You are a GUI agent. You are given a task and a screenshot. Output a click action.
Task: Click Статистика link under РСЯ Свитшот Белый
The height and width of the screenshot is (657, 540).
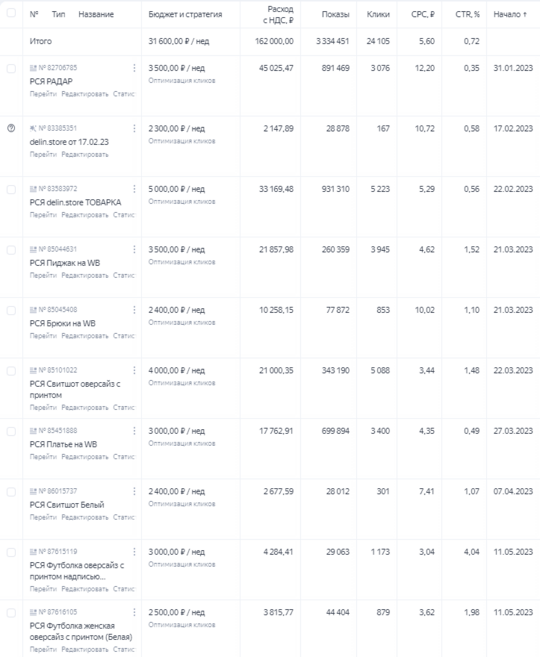click(x=124, y=517)
